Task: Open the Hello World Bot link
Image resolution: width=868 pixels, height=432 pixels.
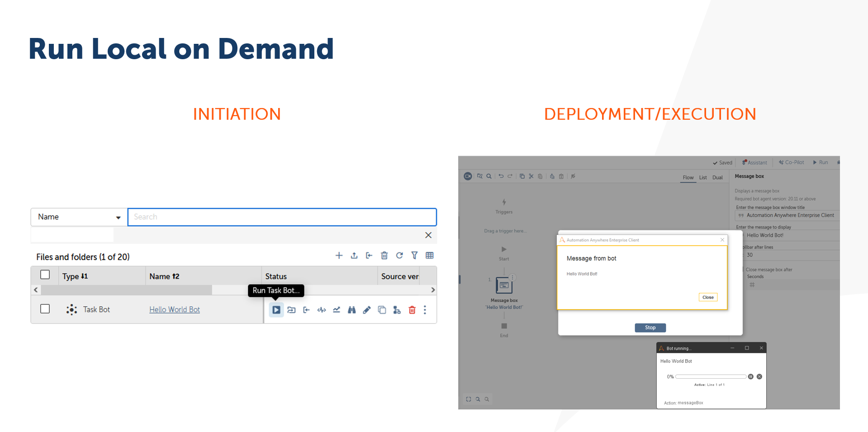Action: click(x=175, y=310)
